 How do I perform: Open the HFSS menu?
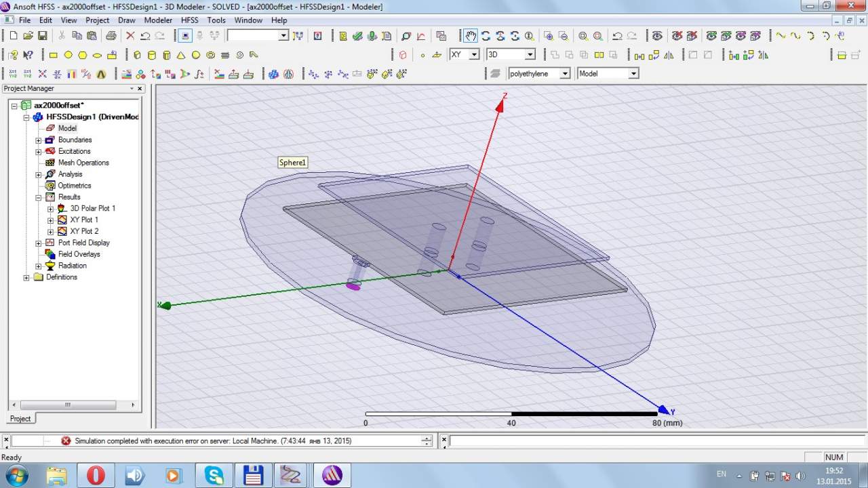(189, 20)
